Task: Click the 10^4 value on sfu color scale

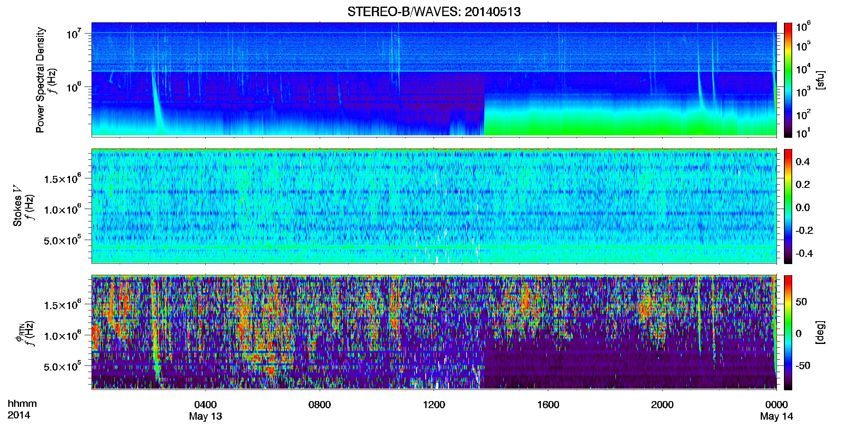Action: [803, 69]
